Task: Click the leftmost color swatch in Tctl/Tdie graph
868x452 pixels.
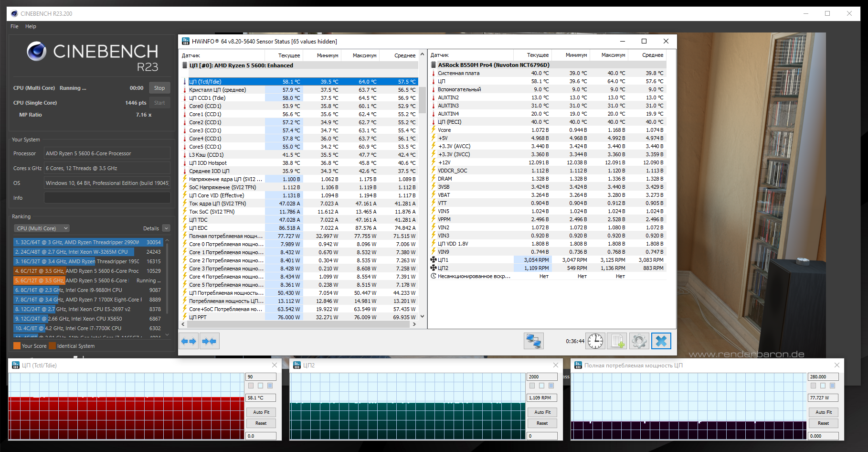Action: (251, 386)
